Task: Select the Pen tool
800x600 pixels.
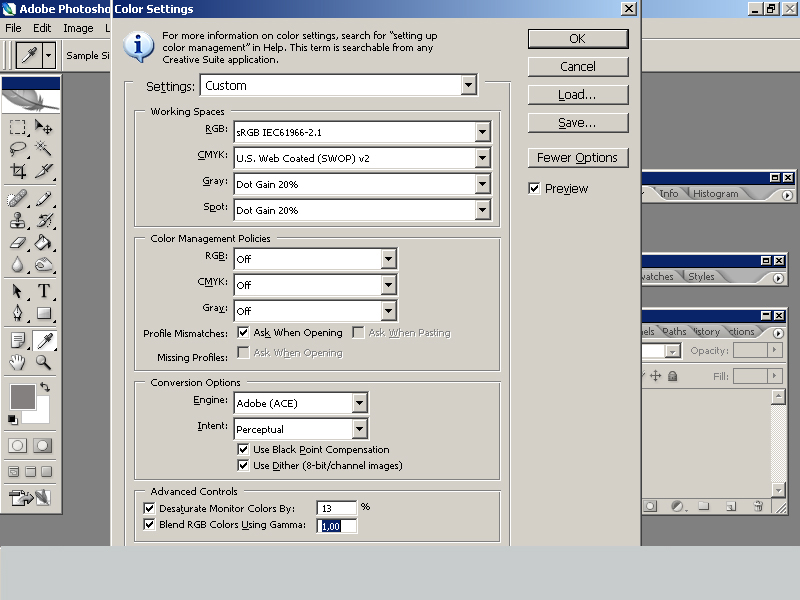Action: coord(17,313)
